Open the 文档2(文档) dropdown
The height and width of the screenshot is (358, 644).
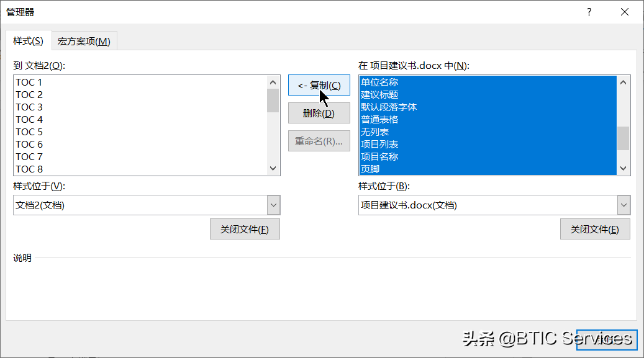click(273, 205)
